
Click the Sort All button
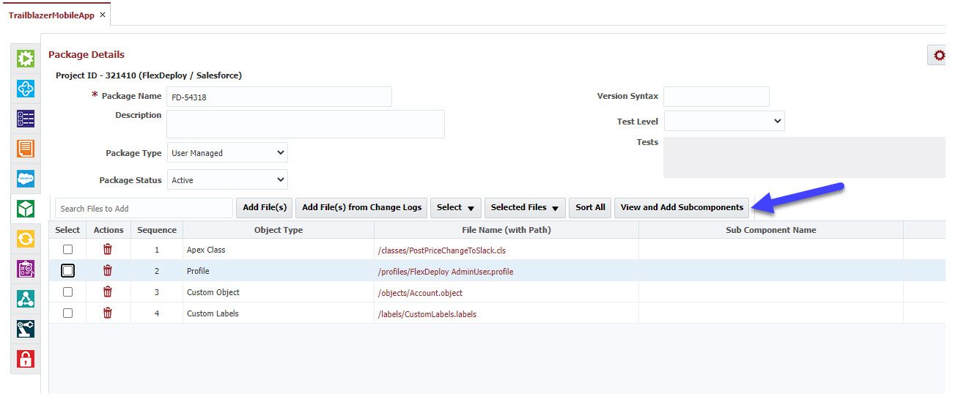(590, 208)
